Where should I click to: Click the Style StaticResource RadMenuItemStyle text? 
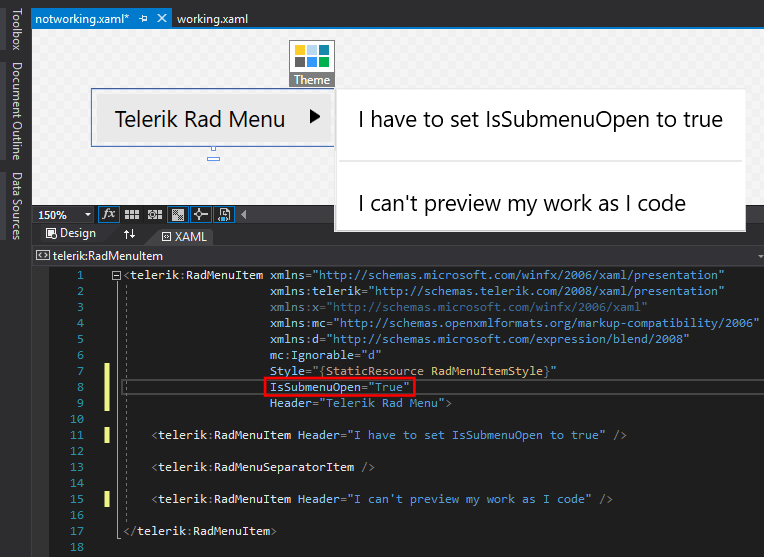click(413, 371)
